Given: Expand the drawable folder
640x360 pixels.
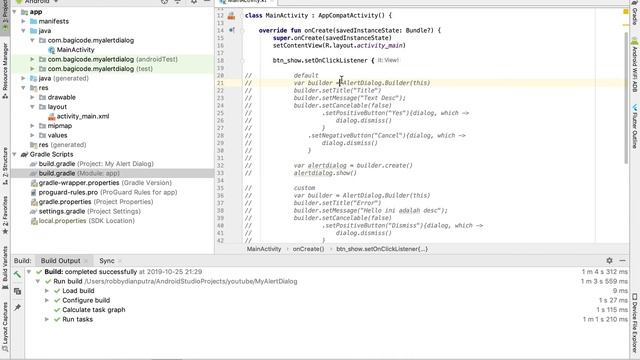Looking at the screenshot, I should [33, 97].
